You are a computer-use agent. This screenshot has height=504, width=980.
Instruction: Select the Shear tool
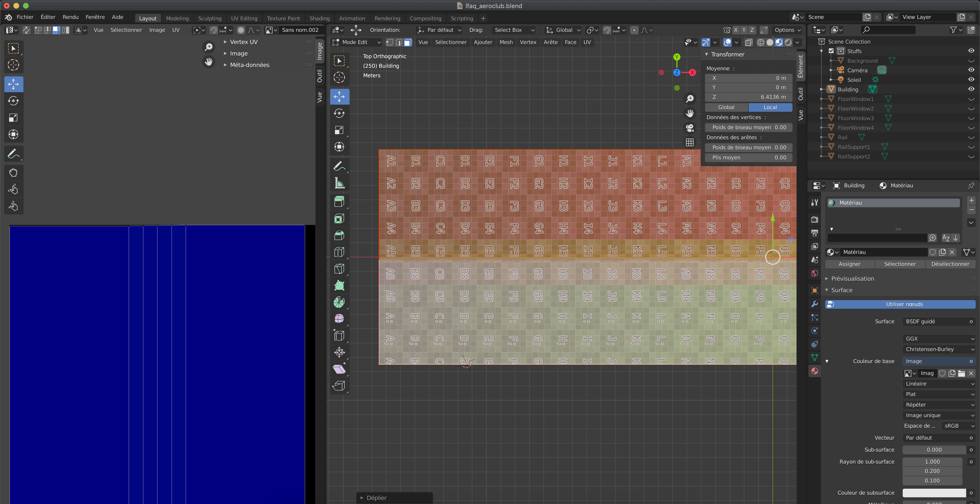339,369
